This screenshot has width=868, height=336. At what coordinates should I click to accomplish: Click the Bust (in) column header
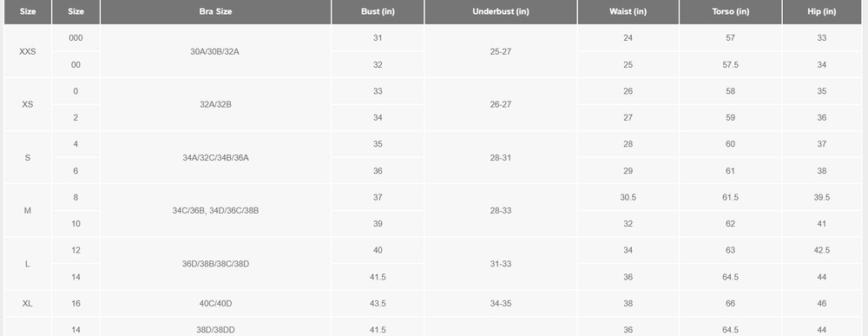[x=378, y=11]
